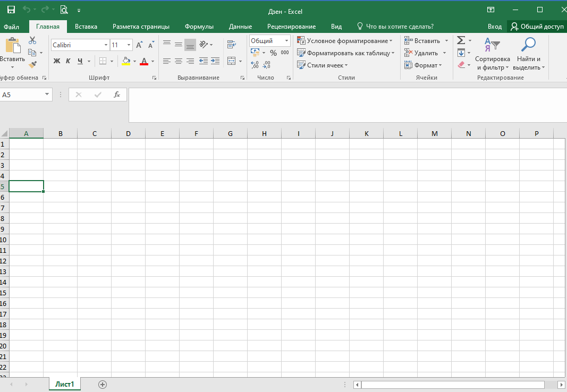Switch to the Разметка страницы tab
The width and height of the screenshot is (567, 392).
tap(141, 27)
